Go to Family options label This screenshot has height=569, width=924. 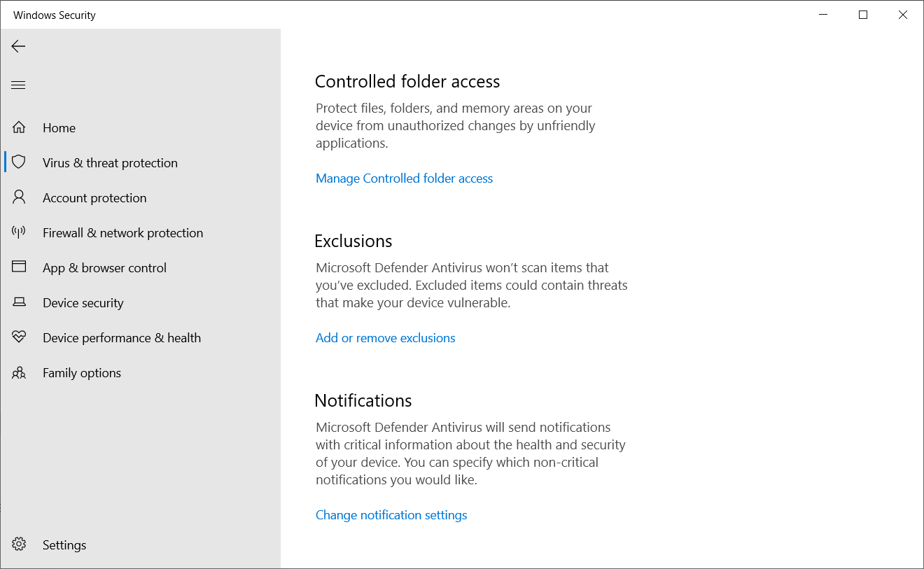pos(82,373)
